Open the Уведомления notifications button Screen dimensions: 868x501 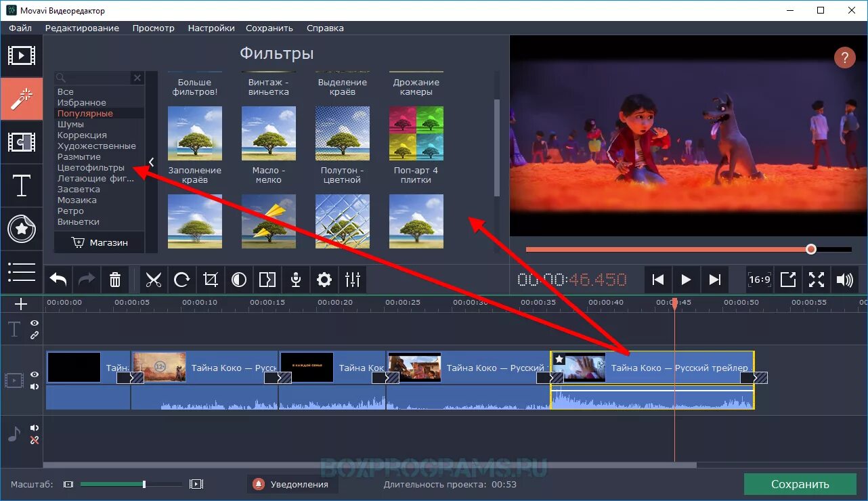point(292,484)
